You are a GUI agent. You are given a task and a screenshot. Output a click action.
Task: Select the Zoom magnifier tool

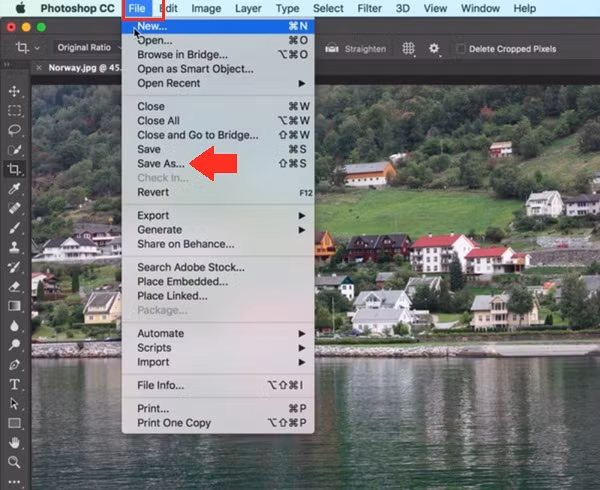click(x=15, y=462)
